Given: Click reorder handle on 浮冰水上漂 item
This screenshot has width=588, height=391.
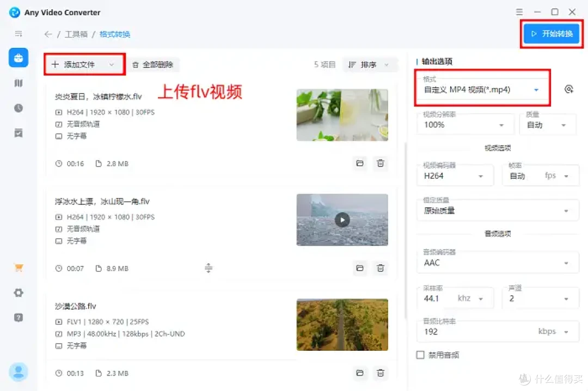Looking at the screenshot, I should (x=209, y=268).
